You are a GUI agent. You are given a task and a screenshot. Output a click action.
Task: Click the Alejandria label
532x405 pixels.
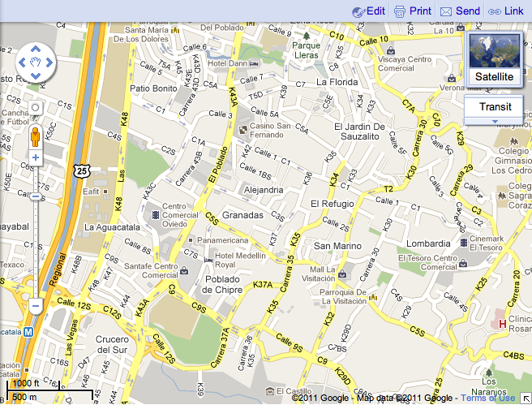[264, 189]
